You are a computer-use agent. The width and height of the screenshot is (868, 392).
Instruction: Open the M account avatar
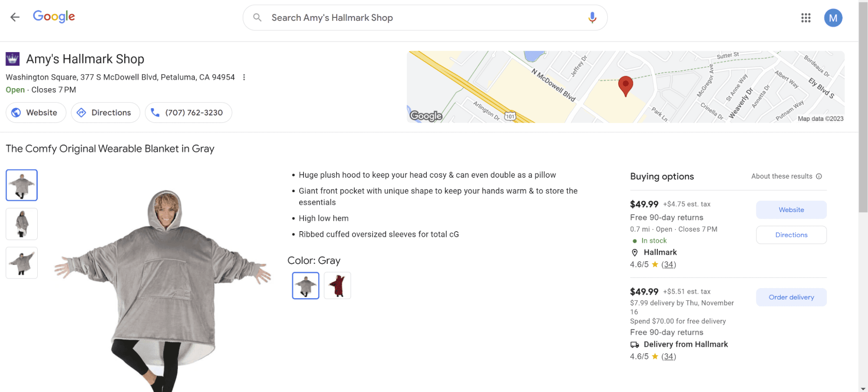832,18
